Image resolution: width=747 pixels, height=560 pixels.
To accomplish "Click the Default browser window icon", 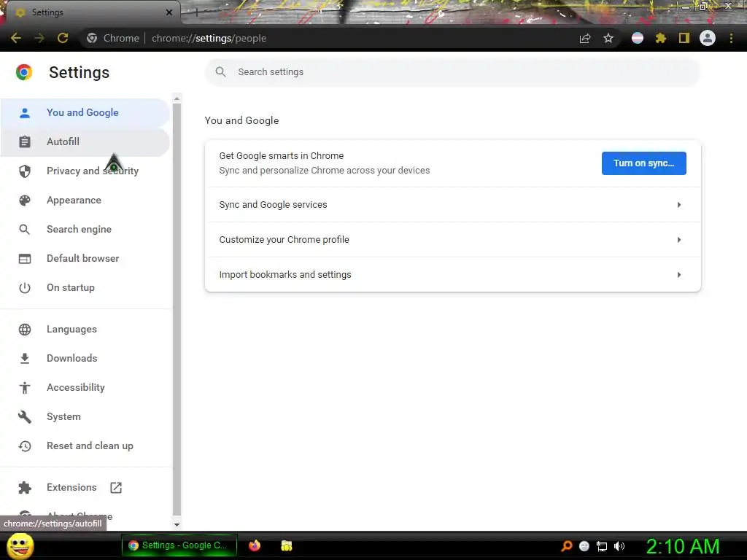I will (25, 259).
